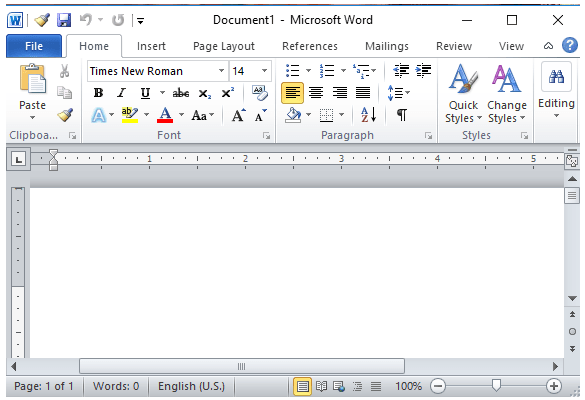
Task: Click the Paste button
Action: pyautogui.click(x=32, y=92)
